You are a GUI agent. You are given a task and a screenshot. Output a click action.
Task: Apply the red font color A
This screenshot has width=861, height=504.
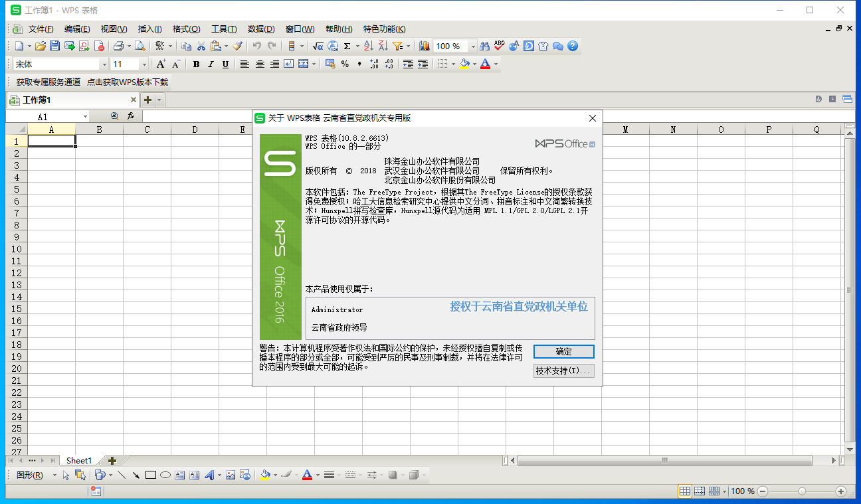[x=486, y=64]
